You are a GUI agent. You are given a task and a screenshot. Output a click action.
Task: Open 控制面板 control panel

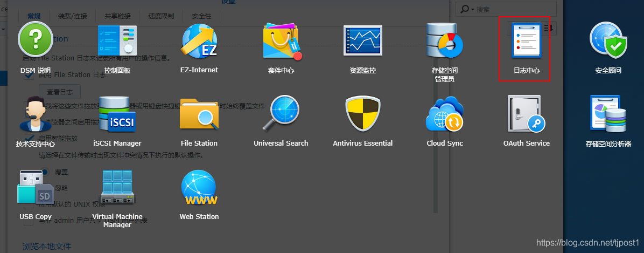[x=117, y=40]
